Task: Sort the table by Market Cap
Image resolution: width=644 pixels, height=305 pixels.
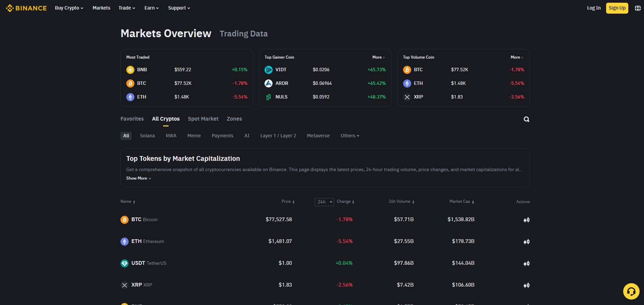Action: (462, 202)
